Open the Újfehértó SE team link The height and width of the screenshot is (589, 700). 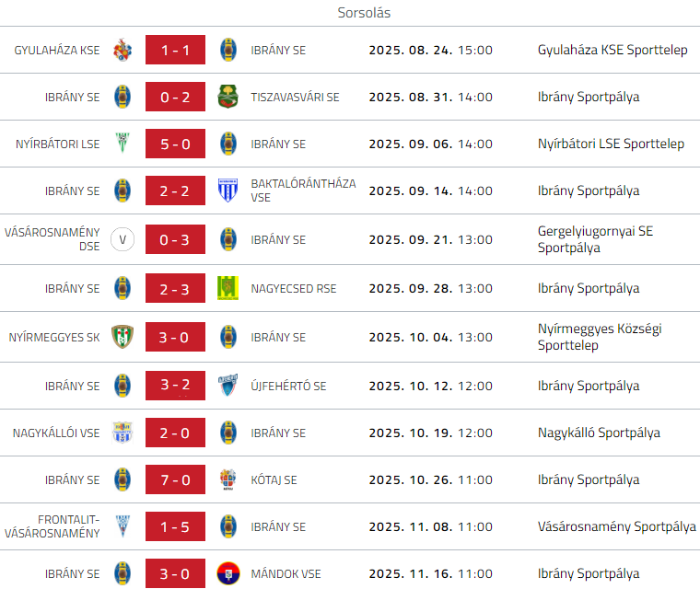click(288, 386)
